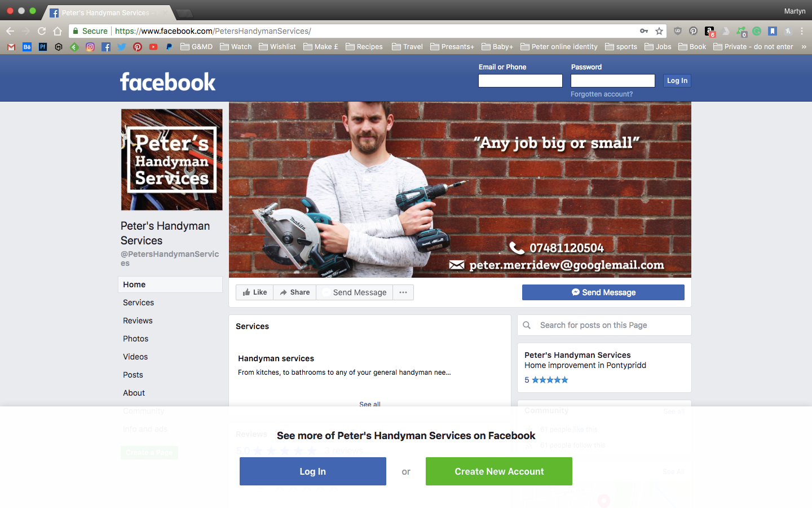Open Photos in the page sidebar

point(135,339)
